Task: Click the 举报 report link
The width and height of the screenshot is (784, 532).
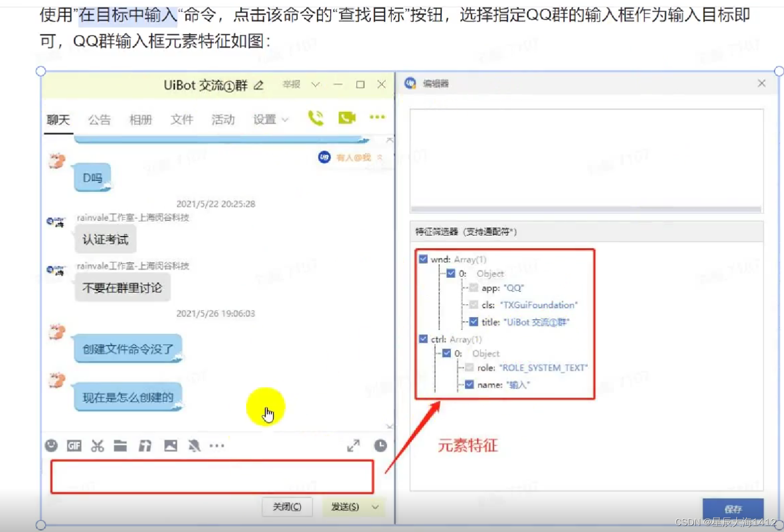Action: (292, 84)
